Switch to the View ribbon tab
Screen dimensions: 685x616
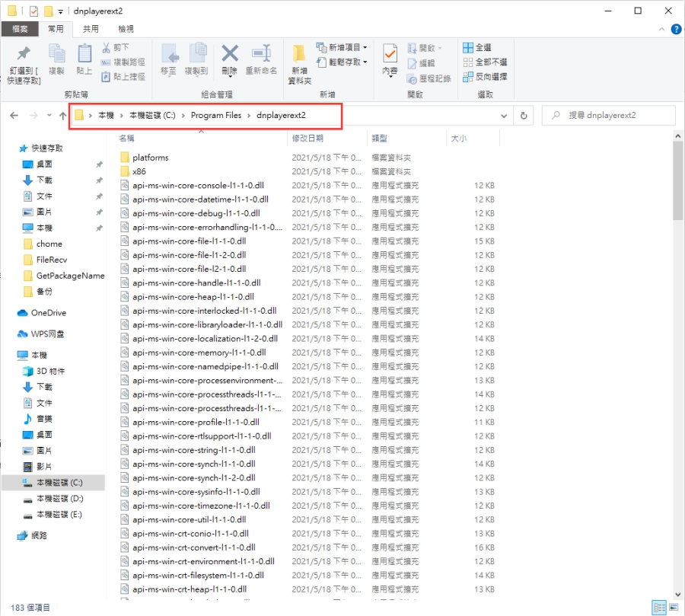click(126, 29)
